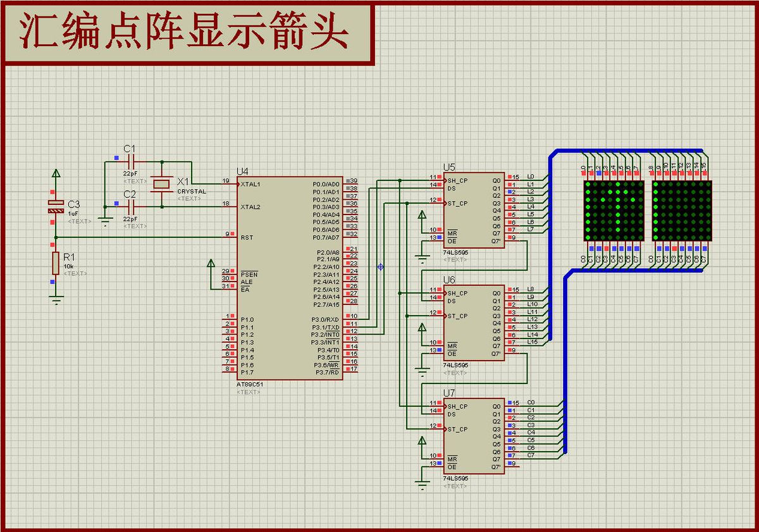Click the U5 reference label
759x532 pixels.
(449, 167)
